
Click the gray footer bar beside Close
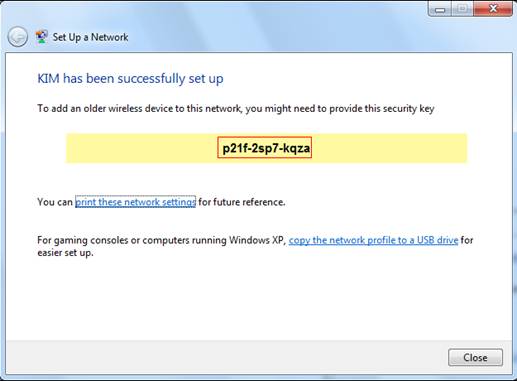227,357
